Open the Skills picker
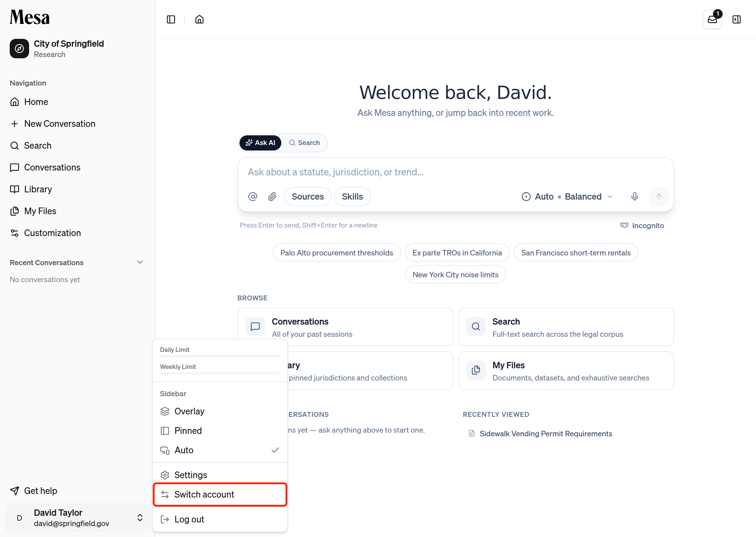 352,197
